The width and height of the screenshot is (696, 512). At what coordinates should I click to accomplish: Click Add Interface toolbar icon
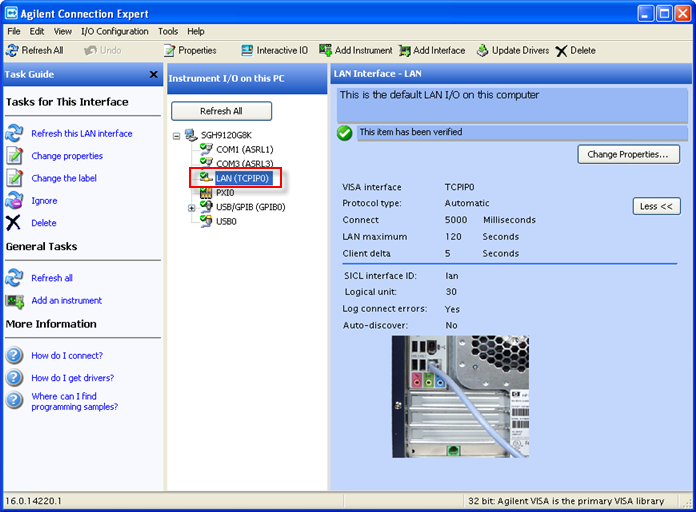point(404,51)
